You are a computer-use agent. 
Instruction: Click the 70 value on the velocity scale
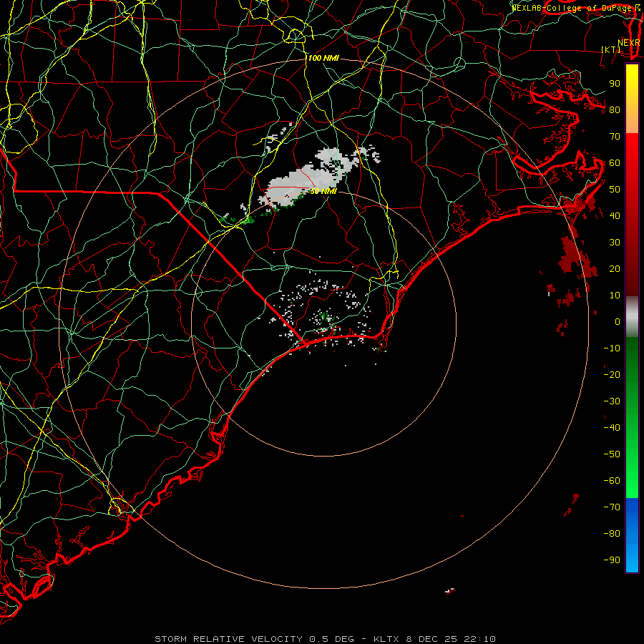coord(615,137)
